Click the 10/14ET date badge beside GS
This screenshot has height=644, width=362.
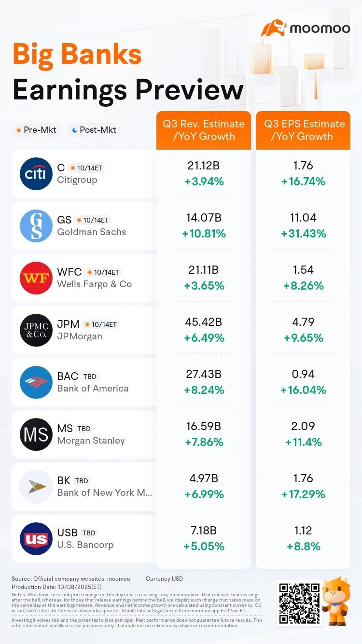[94, 220]
